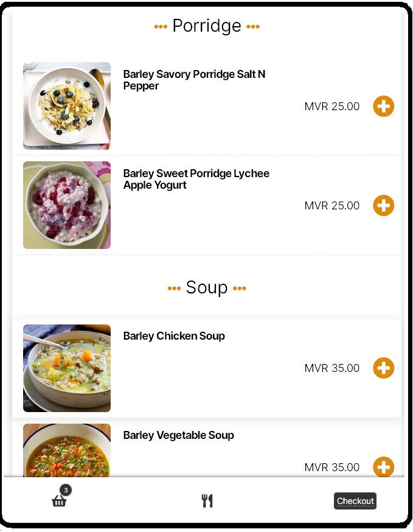Open Barley Sweet Porridge photo
The height and width of the screenshot is (532, 413).
tap(67, 205)
